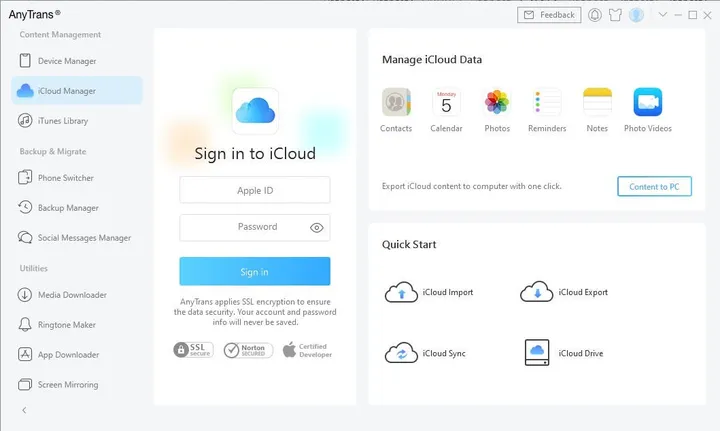Open Device Manager in sidebar
The height and width of the screenshot is (431, 720).
tap(77, 61)
